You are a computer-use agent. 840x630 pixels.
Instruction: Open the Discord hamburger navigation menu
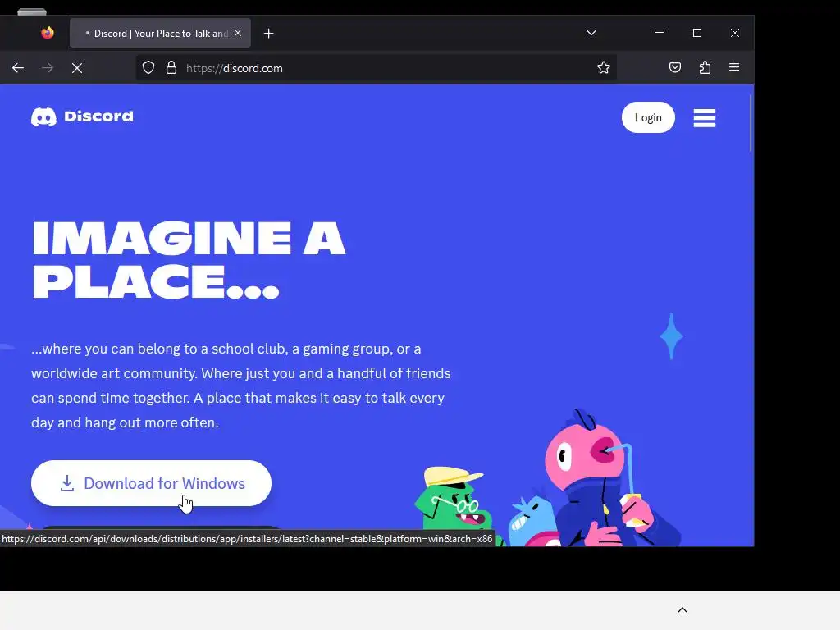pyautogui.click(x=705, y=118)
